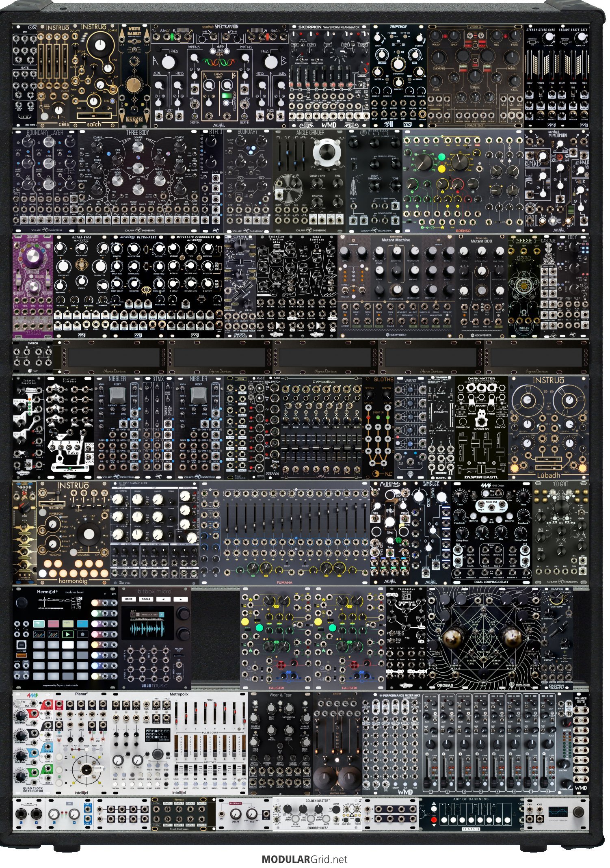Select the Ikarie filter module
This screenshot has width=610, height=868.
[557, 638]
